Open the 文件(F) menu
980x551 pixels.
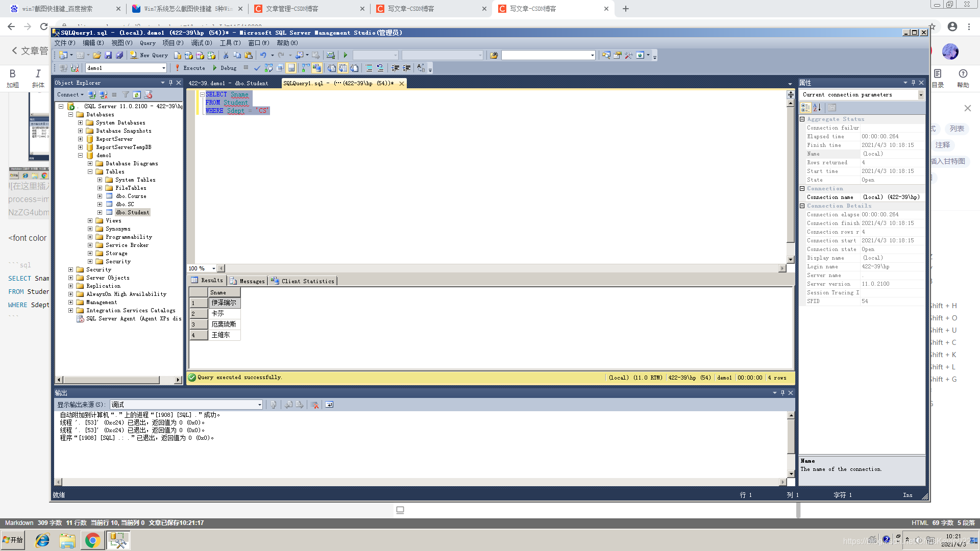[65, 43]
